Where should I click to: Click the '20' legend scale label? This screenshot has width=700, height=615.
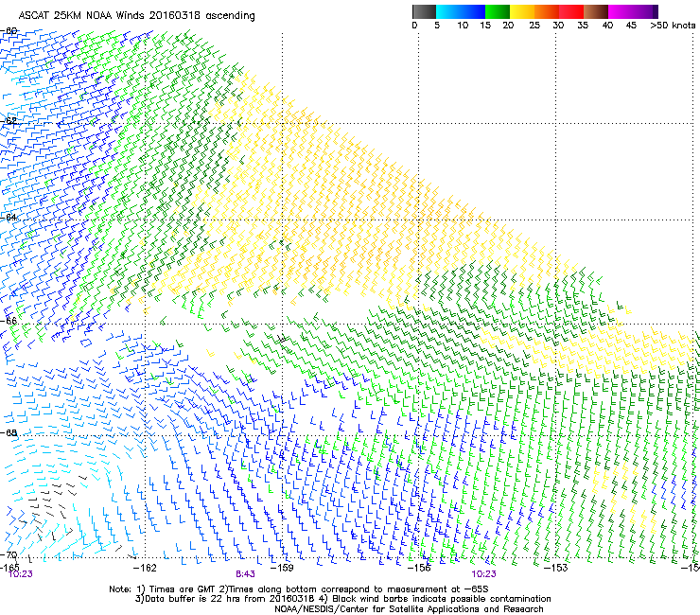508,26
